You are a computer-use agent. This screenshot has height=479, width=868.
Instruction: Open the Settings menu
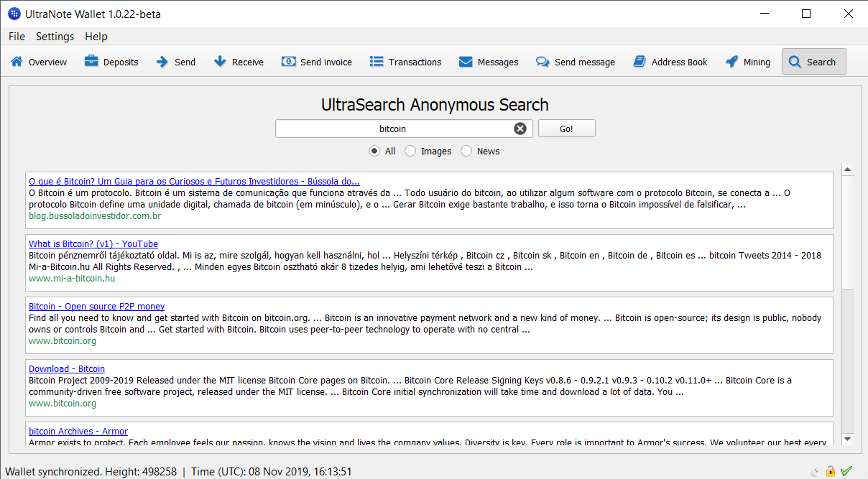click(x=55, y=36)
